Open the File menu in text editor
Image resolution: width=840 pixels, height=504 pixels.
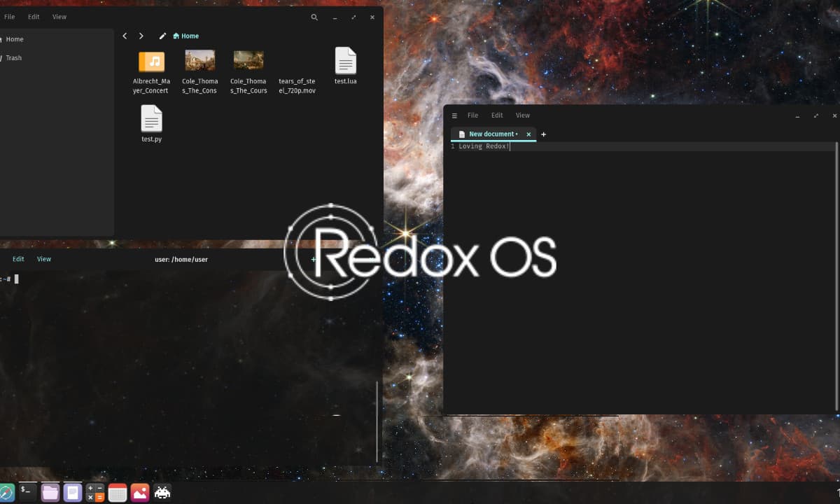tap(472, 115)
